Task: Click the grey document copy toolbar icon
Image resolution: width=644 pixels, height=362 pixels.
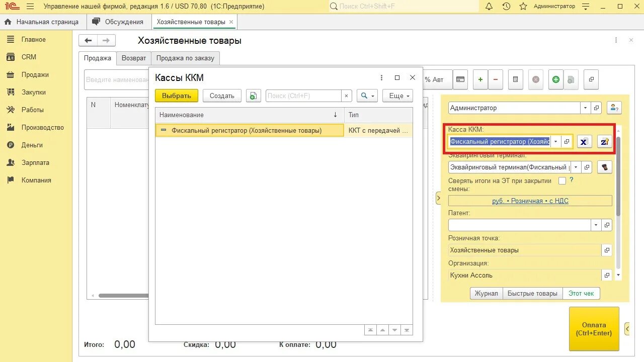Action: tap(571, 79)
